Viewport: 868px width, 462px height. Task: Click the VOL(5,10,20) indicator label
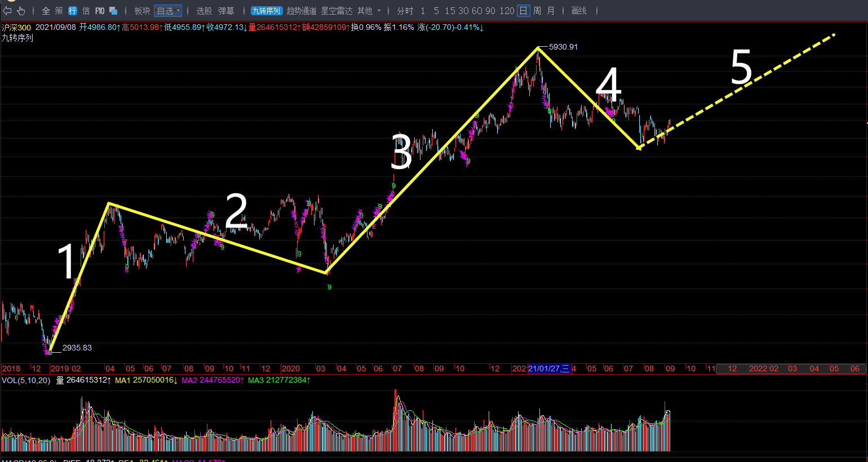(26, 380)
